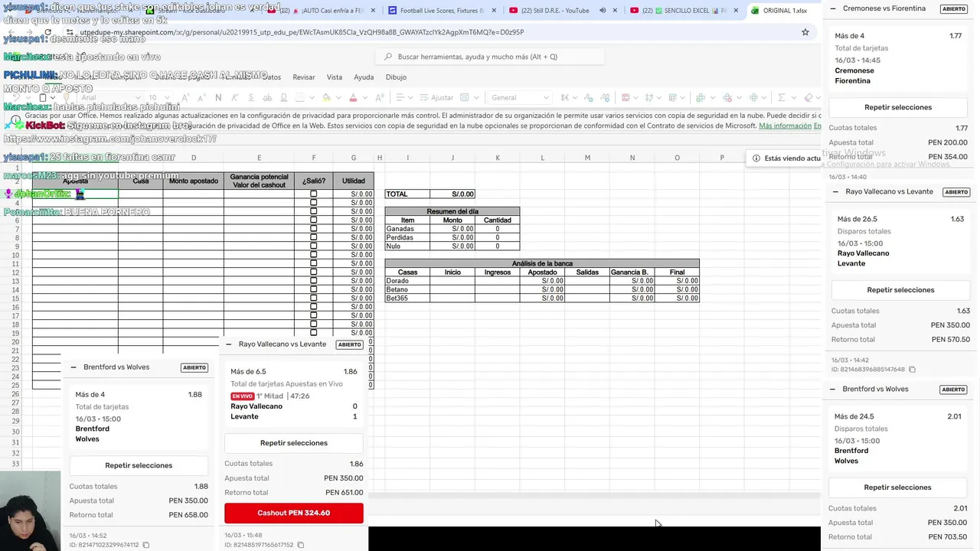The image size is (980, 551).
Task: Open the Dibujo ribbon tab
Action: click(396, 77)
